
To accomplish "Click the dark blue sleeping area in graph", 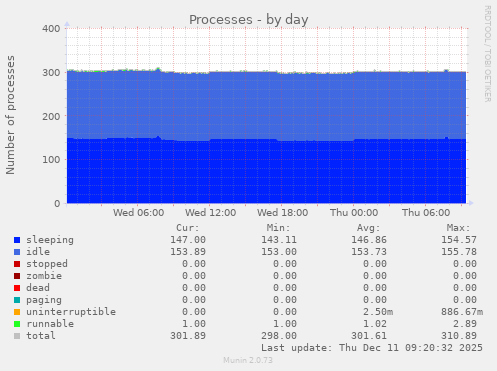I will click(267, 172).
